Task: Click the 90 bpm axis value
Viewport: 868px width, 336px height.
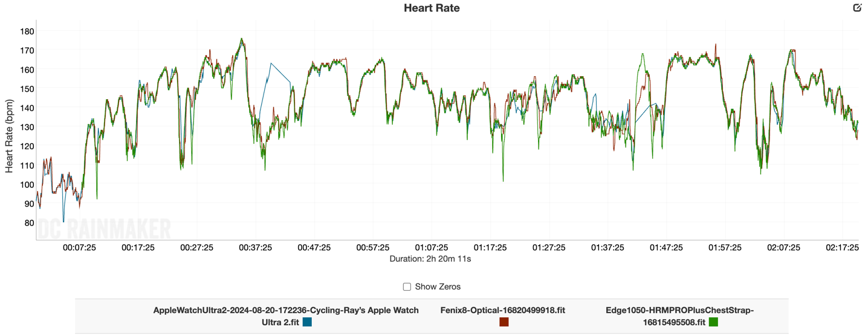Action: click(30, 204)
